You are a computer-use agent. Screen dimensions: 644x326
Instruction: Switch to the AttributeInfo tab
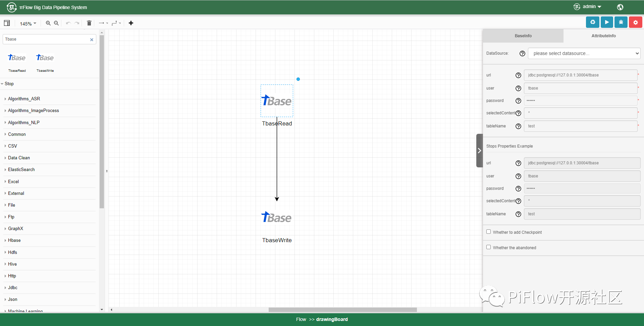[x=603, y=36]
